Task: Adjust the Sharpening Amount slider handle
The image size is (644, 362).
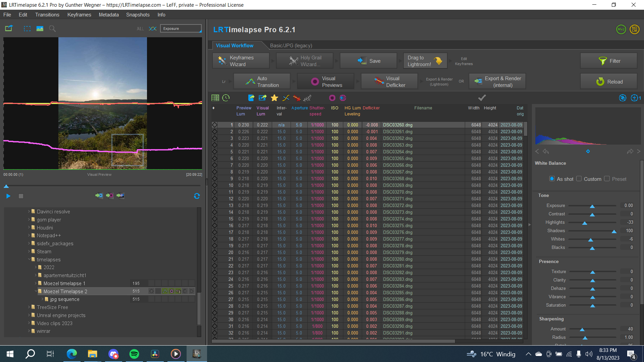Action: click(582, 329)
